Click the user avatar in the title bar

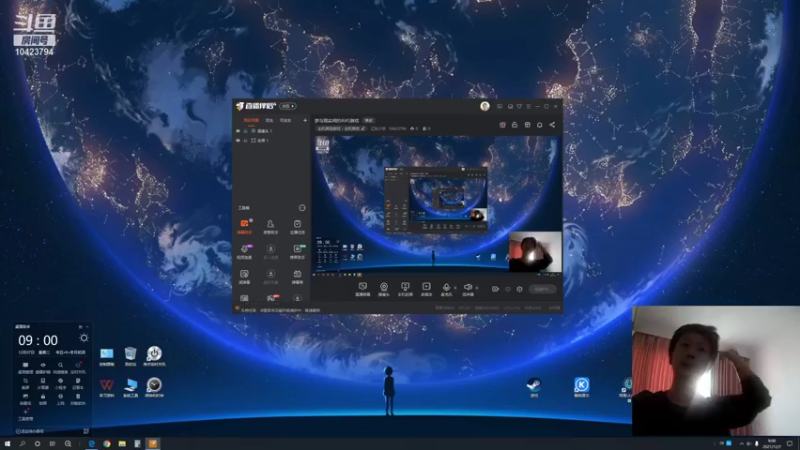pyautogui.click(x=485, y=106)
